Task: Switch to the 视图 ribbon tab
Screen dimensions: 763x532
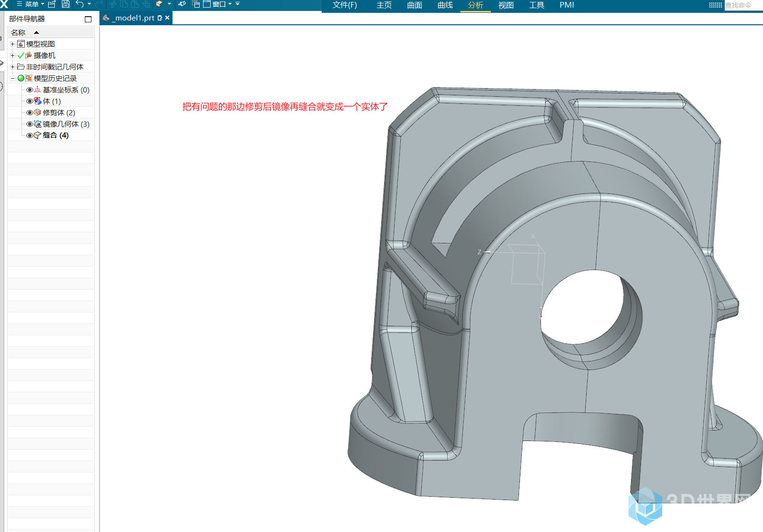Action: (506, 5)
